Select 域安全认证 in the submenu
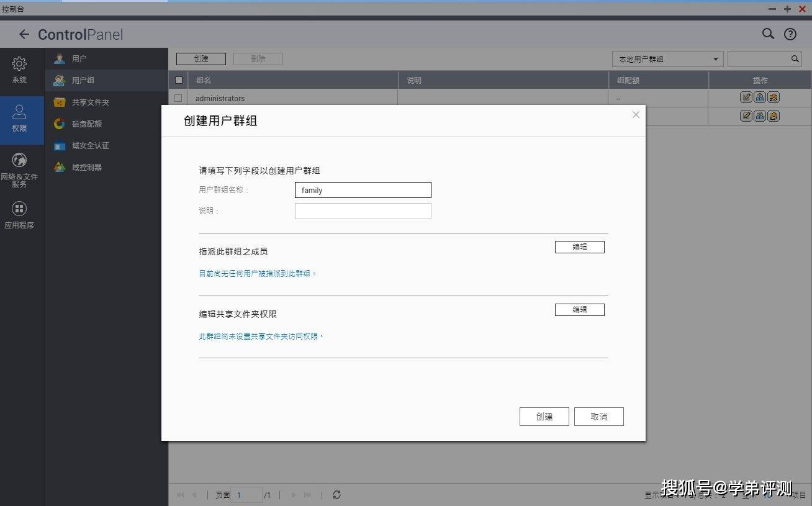 106,146
